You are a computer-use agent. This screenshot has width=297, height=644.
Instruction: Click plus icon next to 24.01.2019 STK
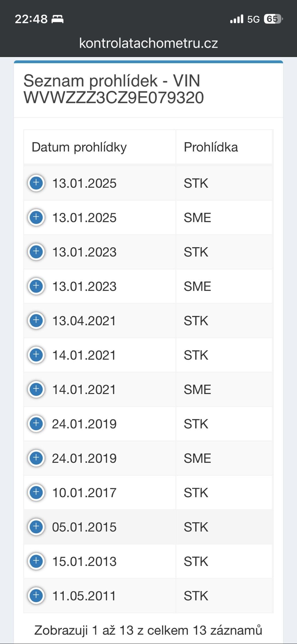36,424
